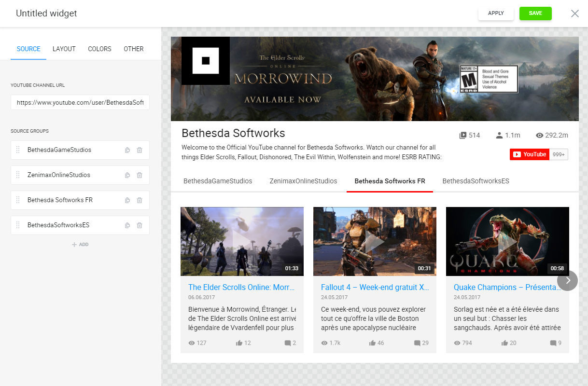Duplicate the Bethesda Softworks FR group
This screenshot has width=588, height=386.
pyautogui.click(x=127, y=200)
